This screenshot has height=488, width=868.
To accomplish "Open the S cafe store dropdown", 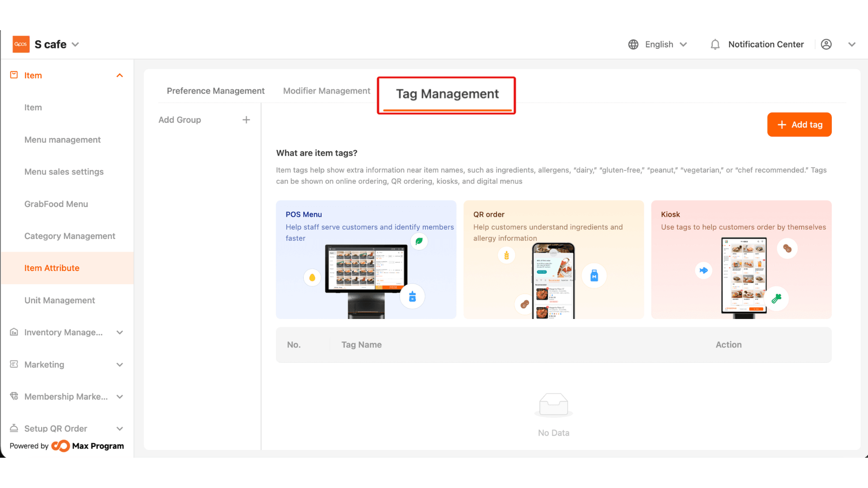I will coord(75,44).
